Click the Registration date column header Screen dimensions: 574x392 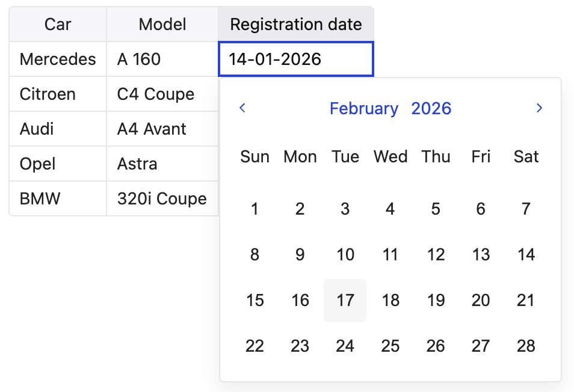tap(295, 25)
